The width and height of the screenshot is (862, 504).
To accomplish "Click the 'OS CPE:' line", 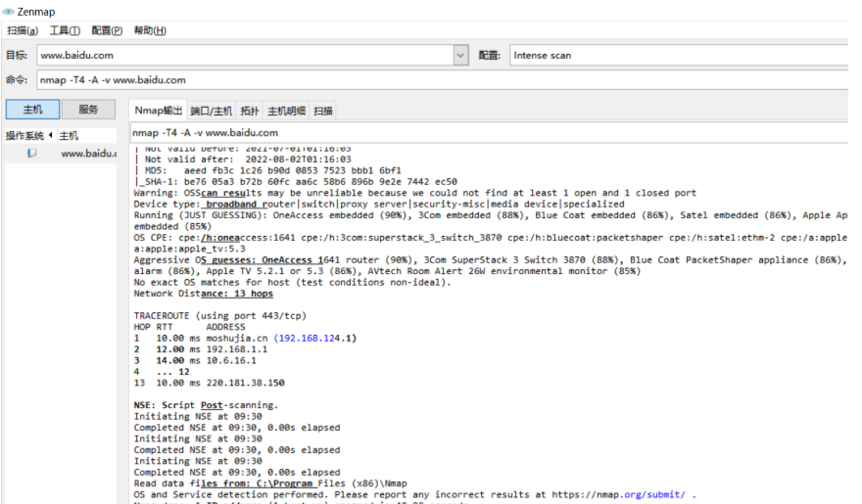I will pyautogui.click(x=491, y=238).
